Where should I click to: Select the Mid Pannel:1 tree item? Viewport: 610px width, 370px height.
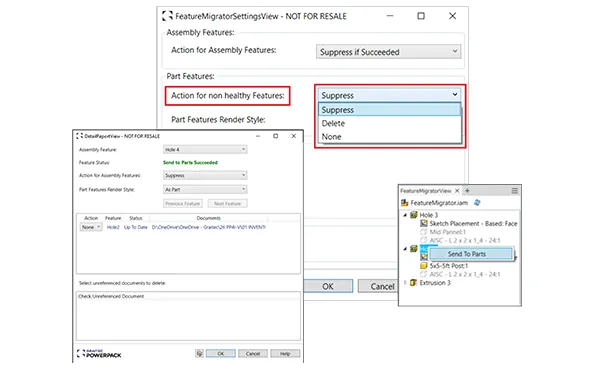[447, 232]
